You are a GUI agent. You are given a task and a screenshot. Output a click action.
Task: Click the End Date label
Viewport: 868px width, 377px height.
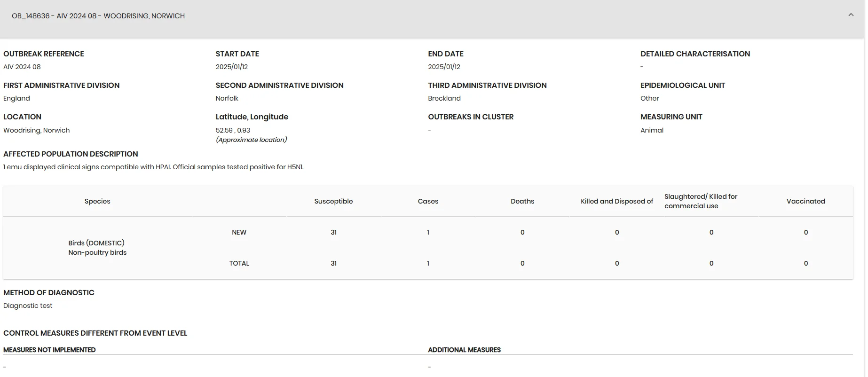coord(446,54)
